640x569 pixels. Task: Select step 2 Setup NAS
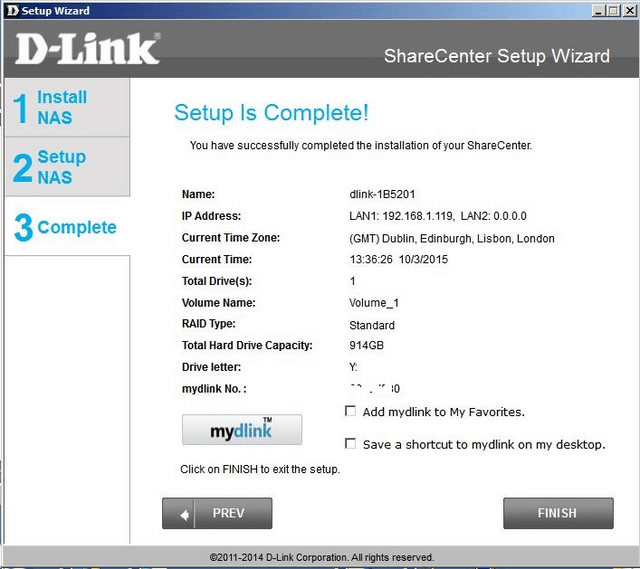tap(67, 167)
